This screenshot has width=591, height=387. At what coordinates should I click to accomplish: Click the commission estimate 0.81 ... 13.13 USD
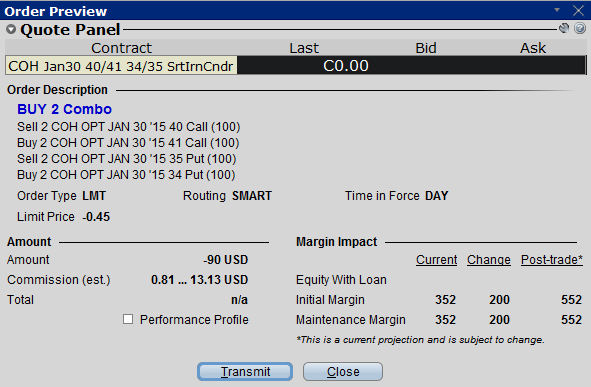pos(199,280)
